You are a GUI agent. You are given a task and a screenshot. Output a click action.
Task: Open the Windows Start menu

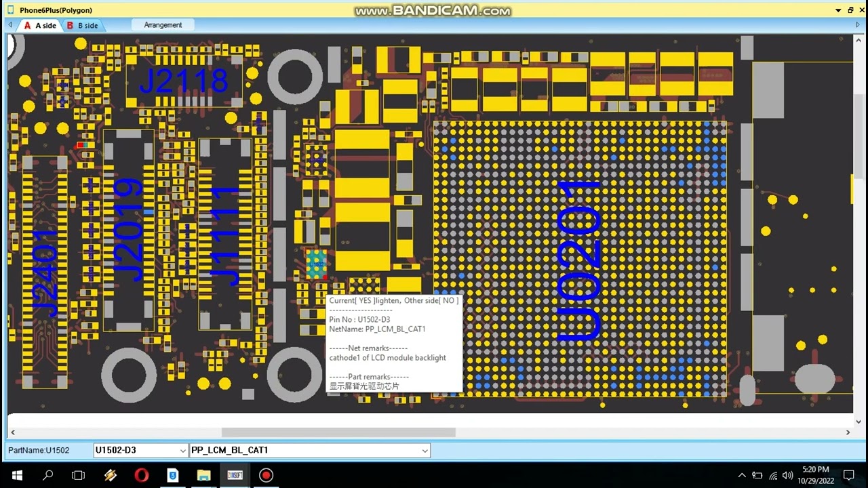[x=16, y=475]
